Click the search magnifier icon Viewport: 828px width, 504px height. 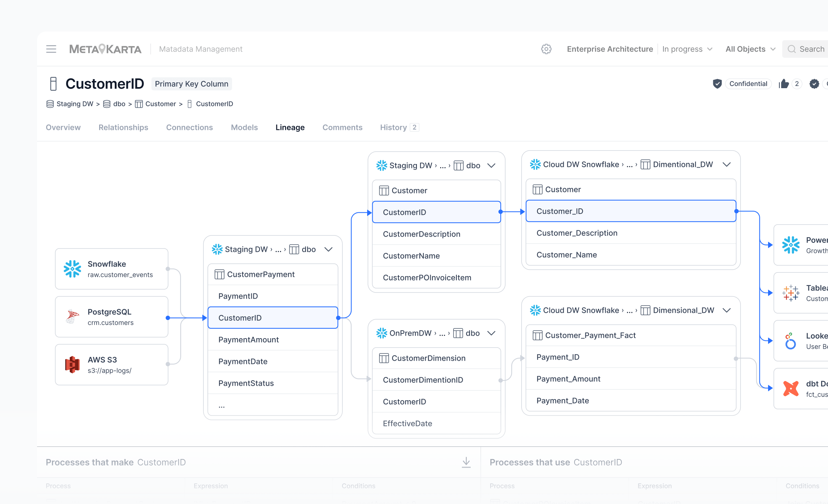tap(792, 49)
